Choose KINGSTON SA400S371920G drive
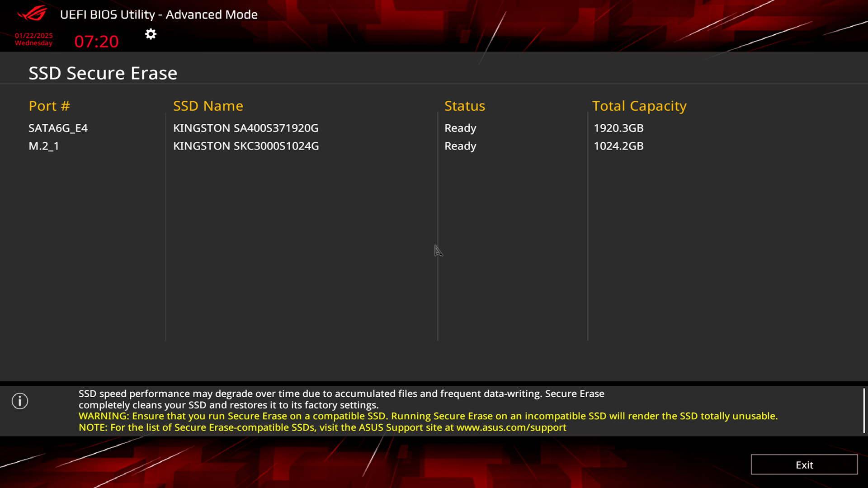The height and width of the screenshot is (488, 868). tap(245, 128)
